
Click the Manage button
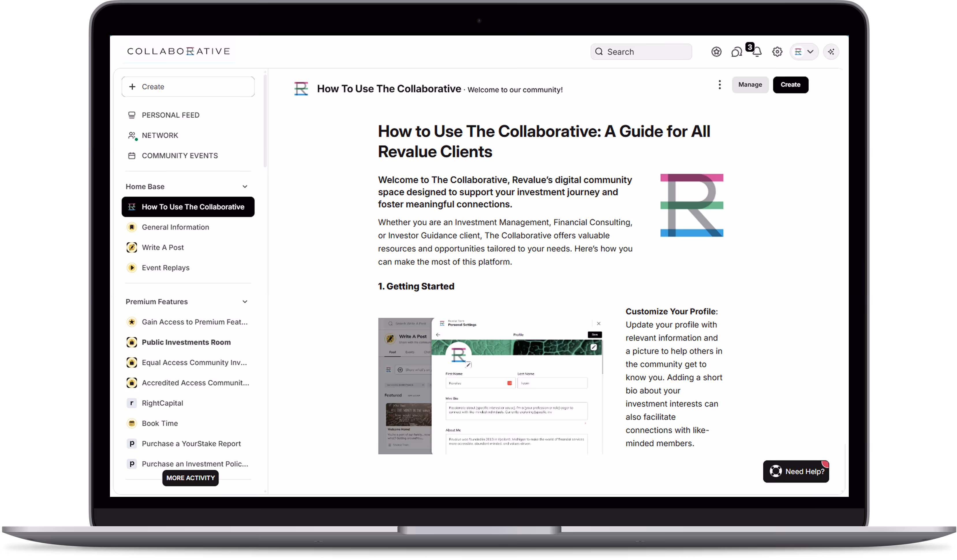[750, 84]
